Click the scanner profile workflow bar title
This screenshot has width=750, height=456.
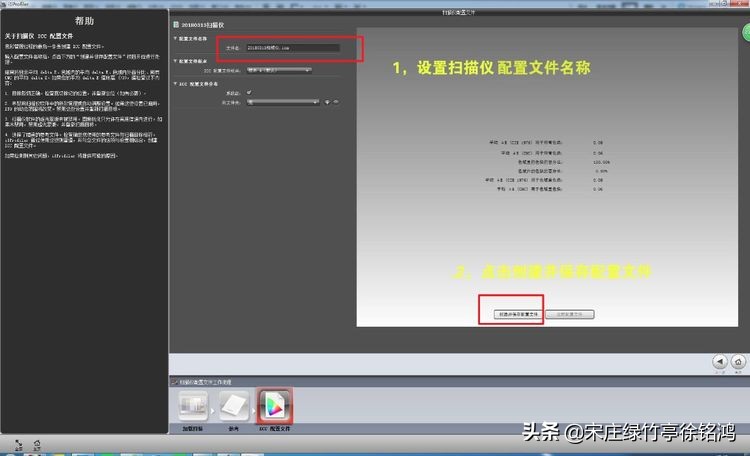point(206,382)
